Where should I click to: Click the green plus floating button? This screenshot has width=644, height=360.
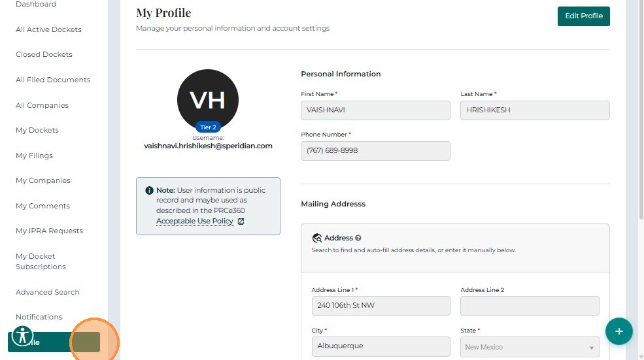click(619, 331)
